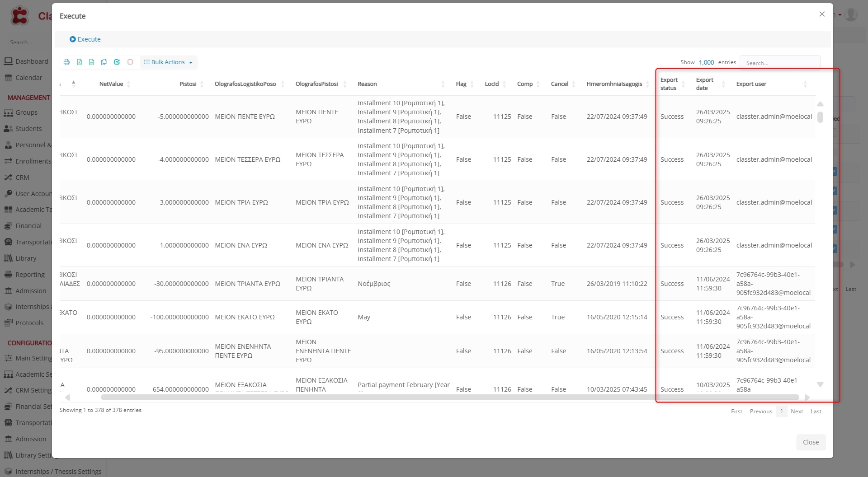Image resolution: width=868 pixels, height=477 pixels.
Task: Click the Print icon in the table toolbar
Action: click(x=66, y=62)
